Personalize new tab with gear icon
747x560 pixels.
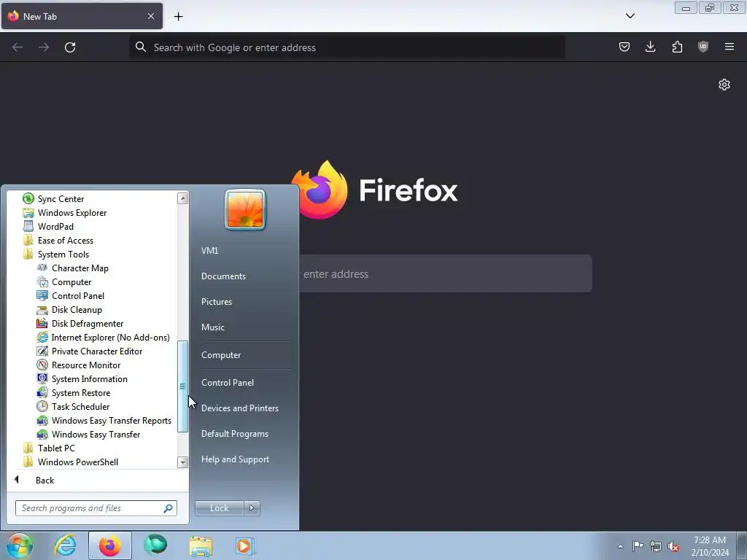pos(724,85)
